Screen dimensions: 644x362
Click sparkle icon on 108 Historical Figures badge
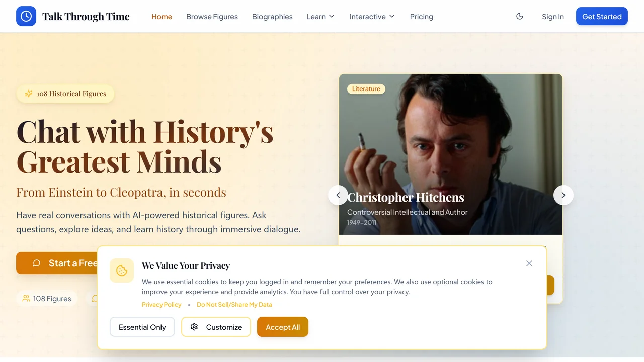(29, 94)
